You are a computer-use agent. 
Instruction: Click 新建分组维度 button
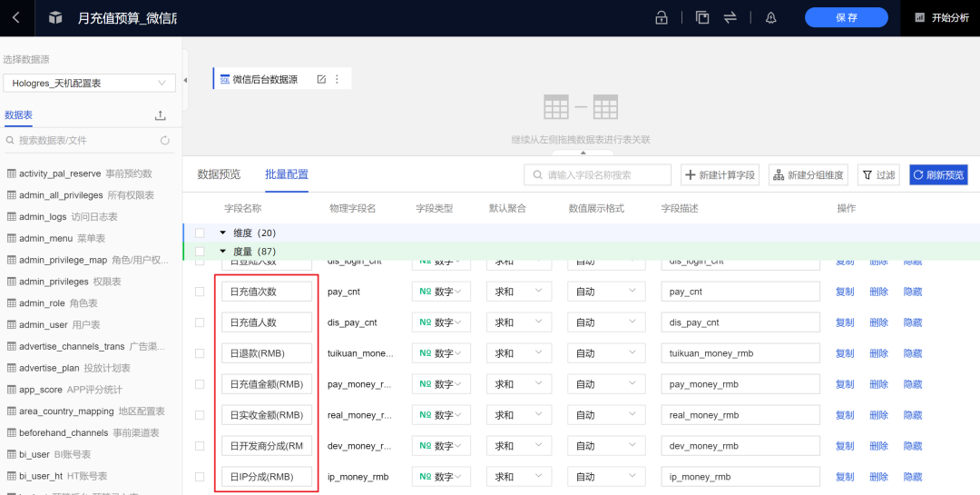coord(808,175)
